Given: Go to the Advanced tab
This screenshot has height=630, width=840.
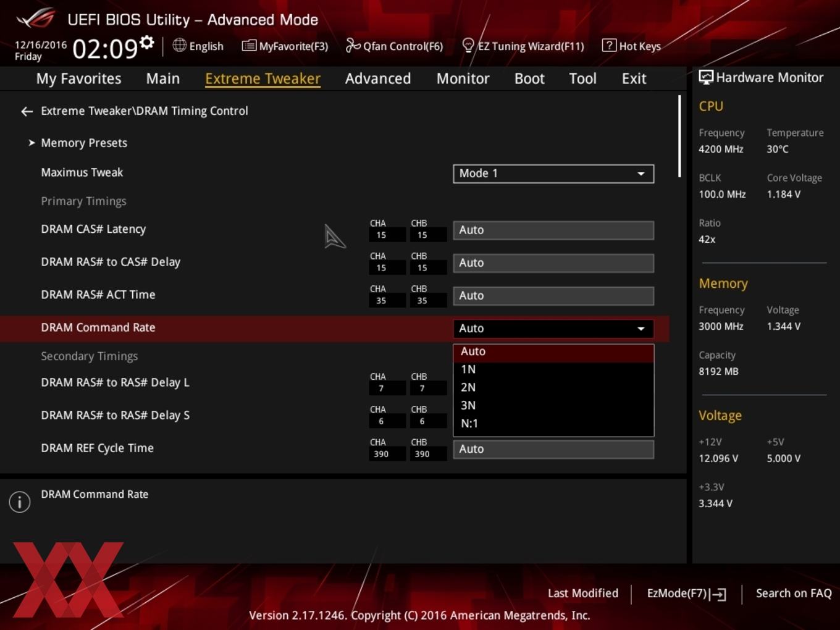Looking at the screenshot, I should click(378, 78).
